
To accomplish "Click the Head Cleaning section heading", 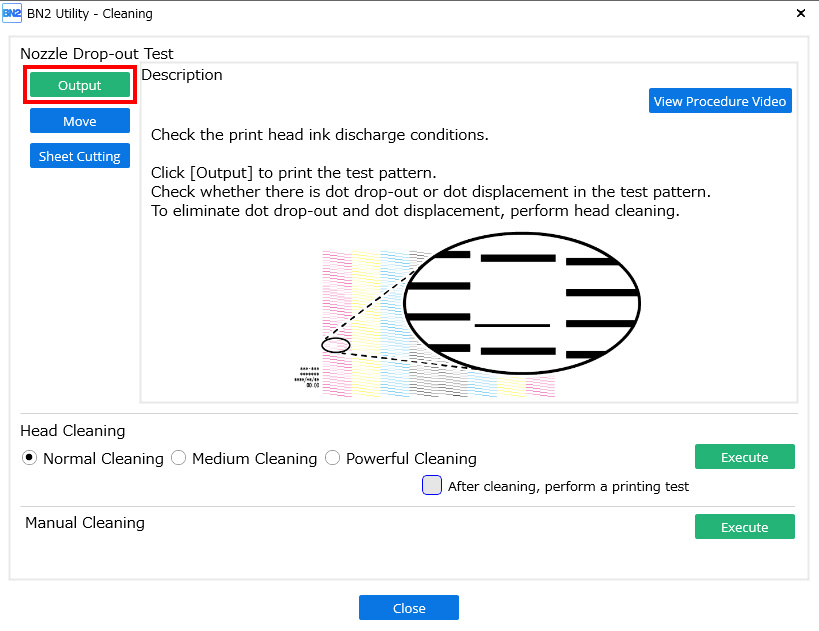I will (73, 431).
